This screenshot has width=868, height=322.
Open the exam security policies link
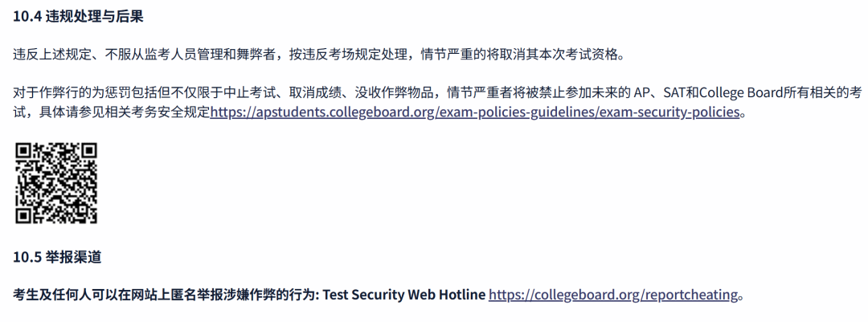pyautogui.click(x=474, y=112)
